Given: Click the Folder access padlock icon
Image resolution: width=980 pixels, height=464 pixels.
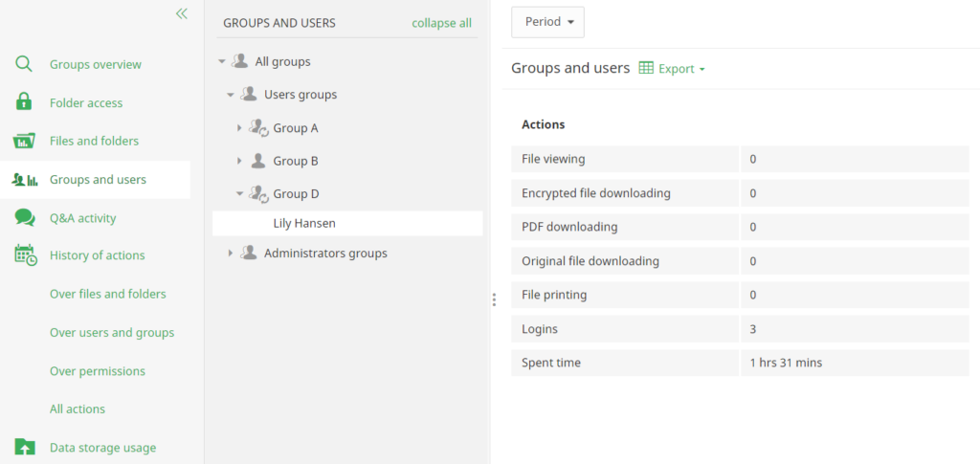Looking at the screenshot, I should (x=24, y=101).
